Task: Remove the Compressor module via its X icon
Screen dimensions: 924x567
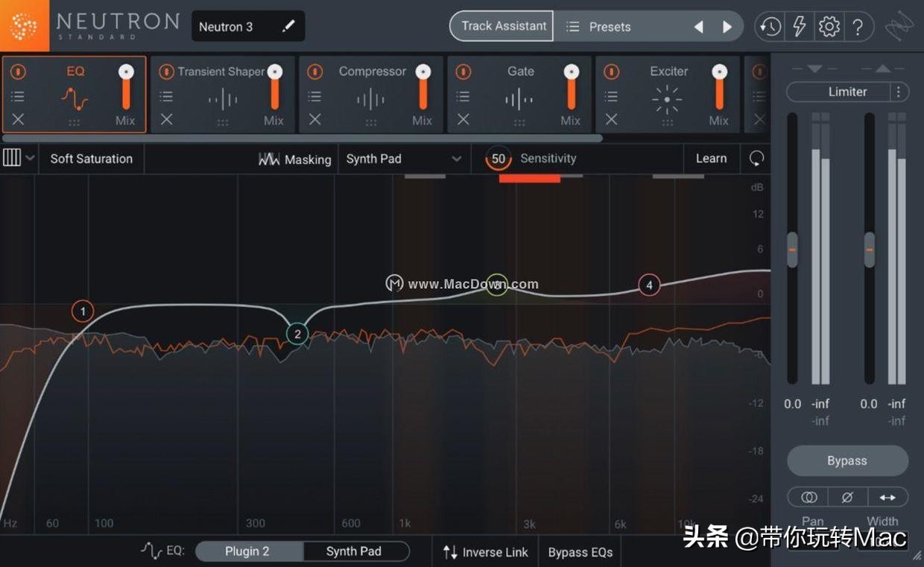Action: pyautogui.click(x=314, y=119)
